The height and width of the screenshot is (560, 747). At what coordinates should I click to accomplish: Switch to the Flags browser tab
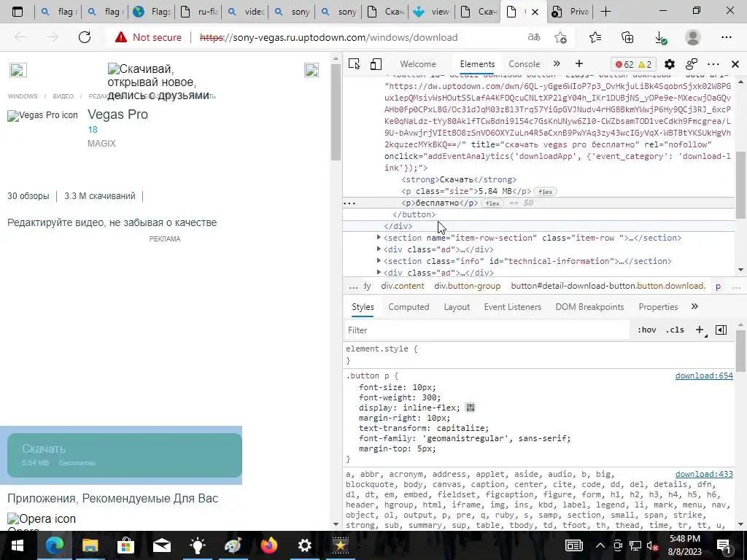coord(152,12)
